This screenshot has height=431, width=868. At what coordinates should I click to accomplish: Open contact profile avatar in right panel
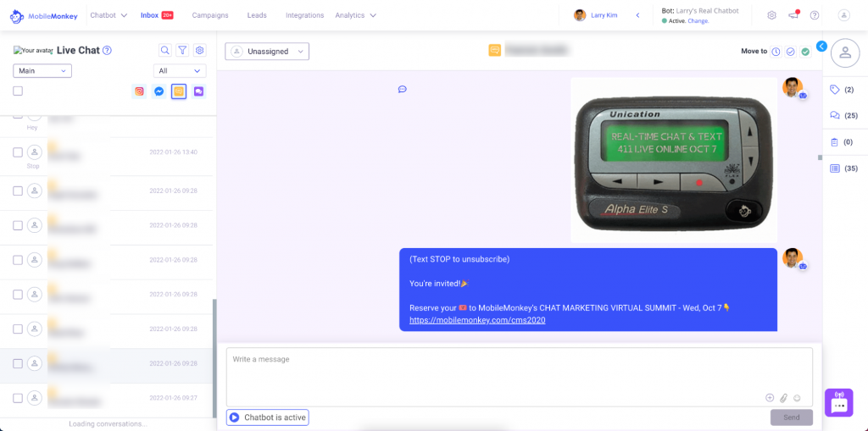pos(845,52)
